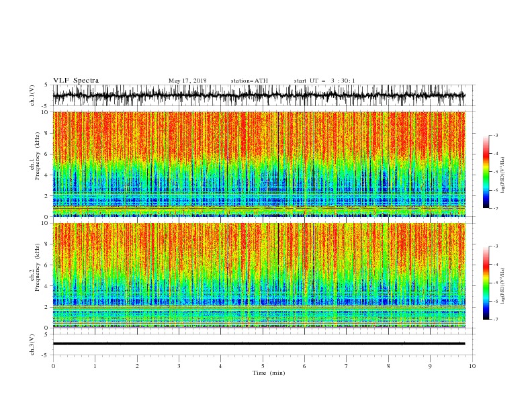Click the ch.1 Frequency (kHz) axis label

click(x=35, y=156)
